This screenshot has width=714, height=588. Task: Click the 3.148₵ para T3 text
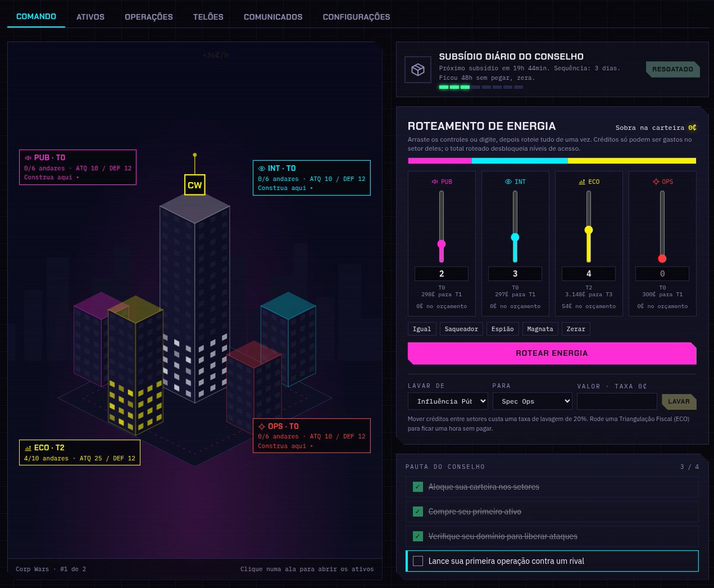point(588,294)
